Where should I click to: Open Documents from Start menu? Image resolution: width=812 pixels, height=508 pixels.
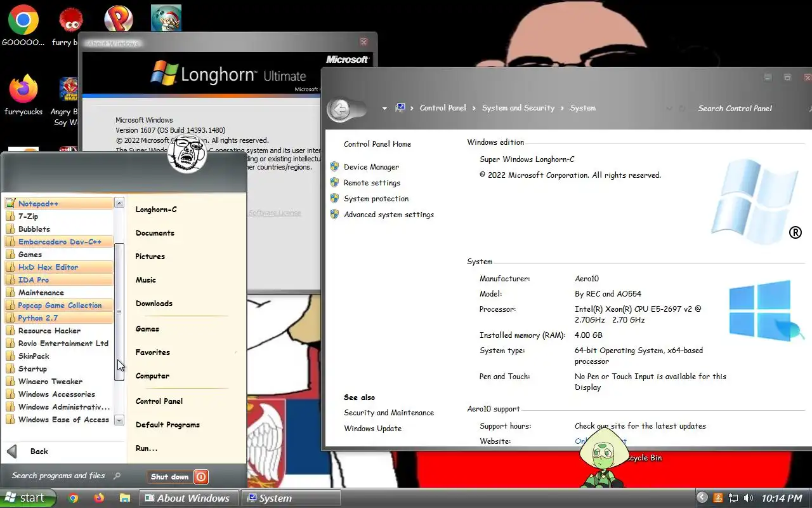point(155,233)
